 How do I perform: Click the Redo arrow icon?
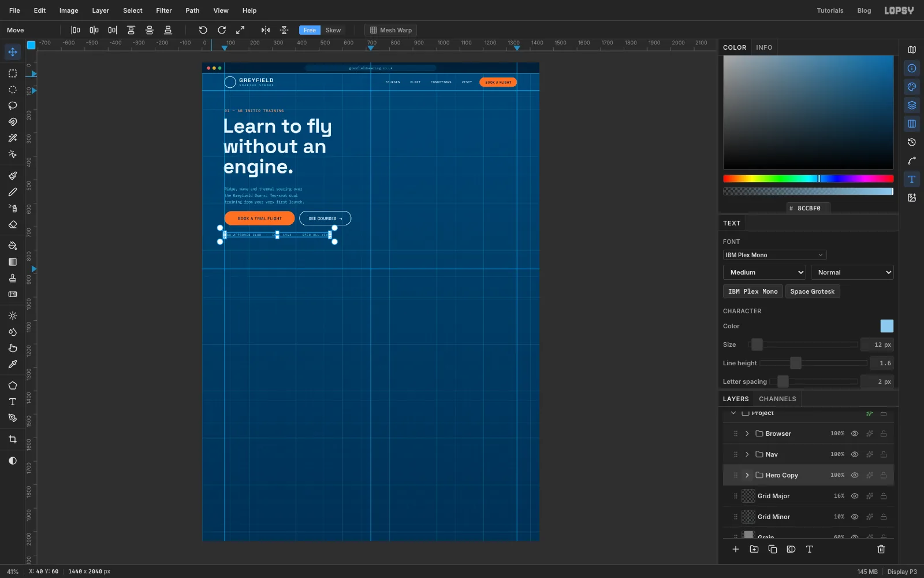coord(222,30)
